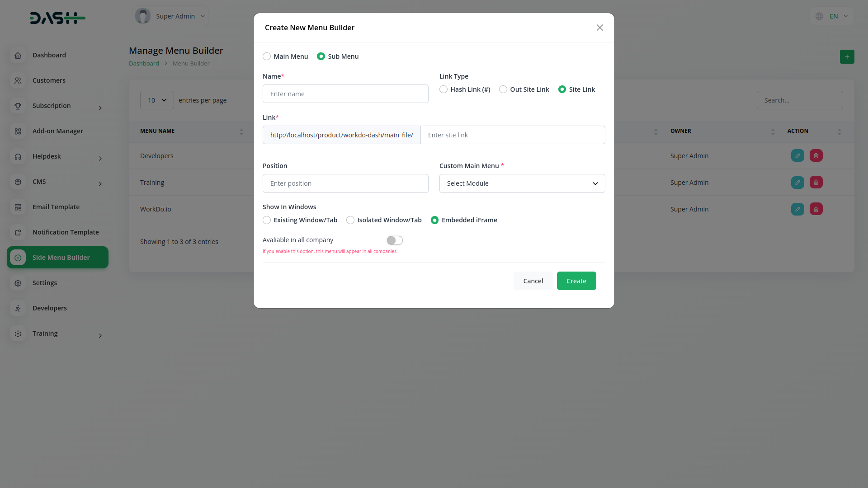Viewport: 868px width, 488px height.
Task: Select Isolated Window/Tab option
Action: pos(350,220)
